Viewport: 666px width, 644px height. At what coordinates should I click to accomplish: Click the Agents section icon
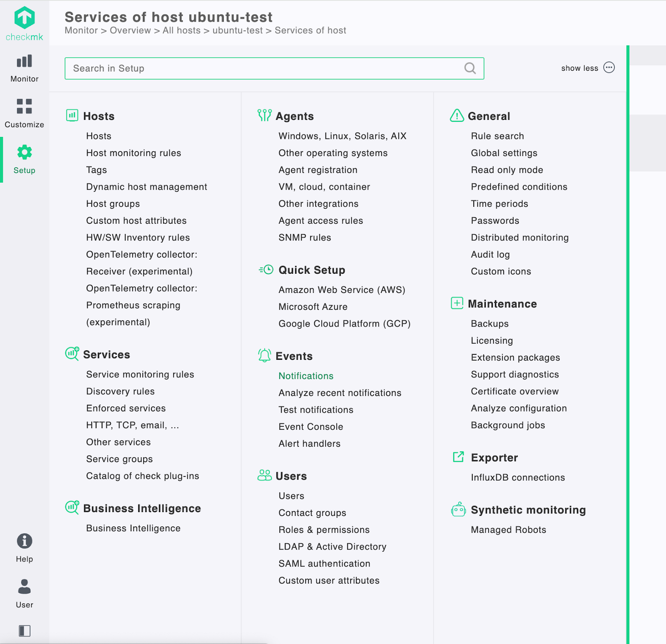click(264, 115)
